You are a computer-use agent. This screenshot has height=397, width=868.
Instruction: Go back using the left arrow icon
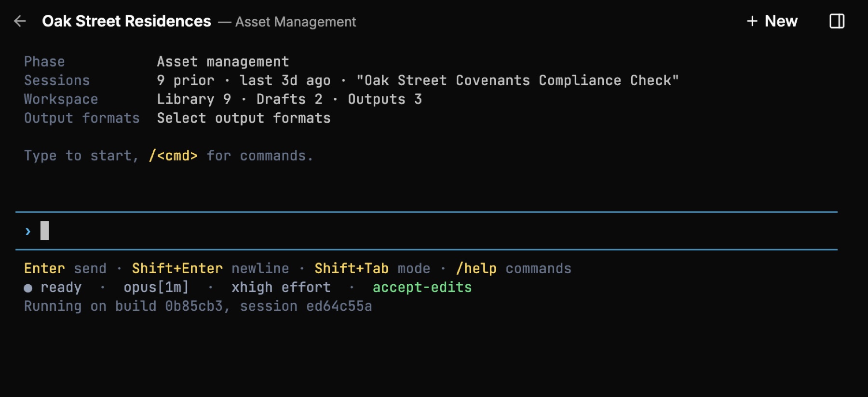tap(20, 21)
